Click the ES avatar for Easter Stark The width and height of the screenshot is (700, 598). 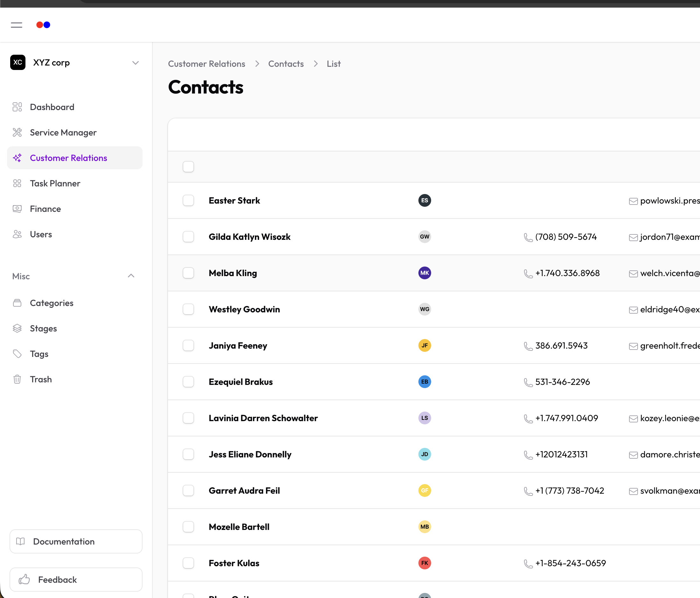coord(425,200)
